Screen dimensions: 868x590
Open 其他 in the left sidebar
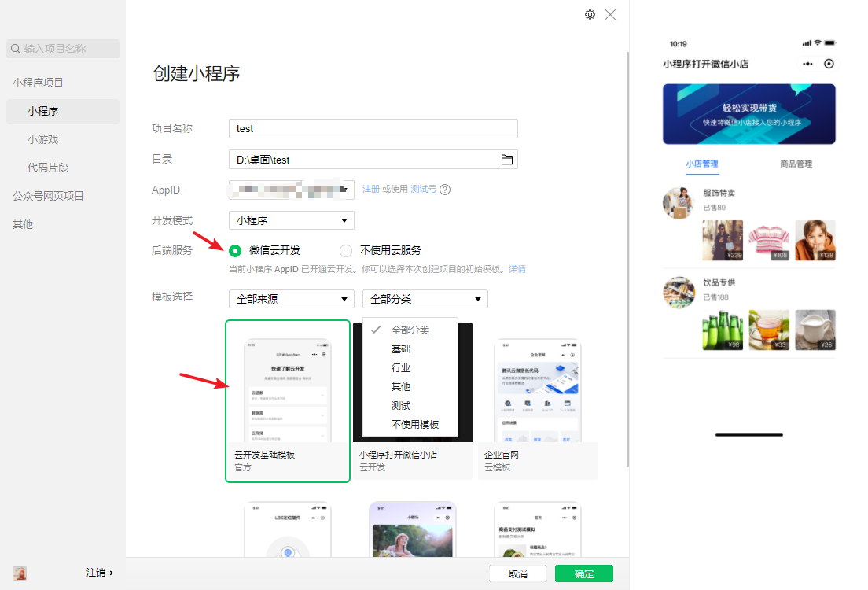click(23, 224)
